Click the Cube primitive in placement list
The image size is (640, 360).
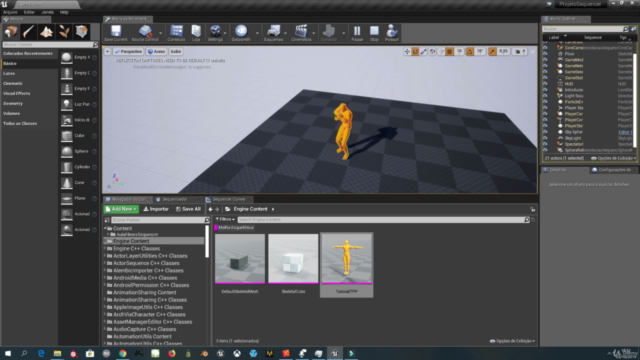(78, 136)
